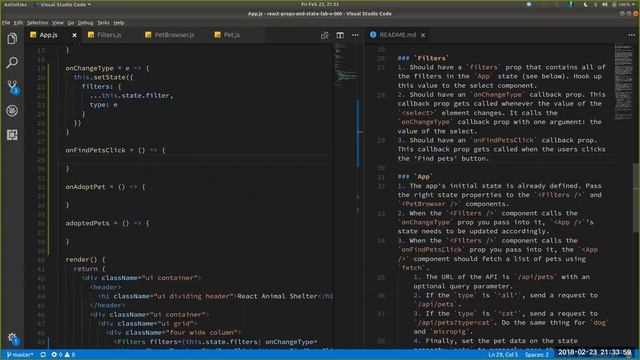The width and height of the screenshot is (640, 360).
Task: Switch git branch via master in status bar
Action: (x=20, y=355)
